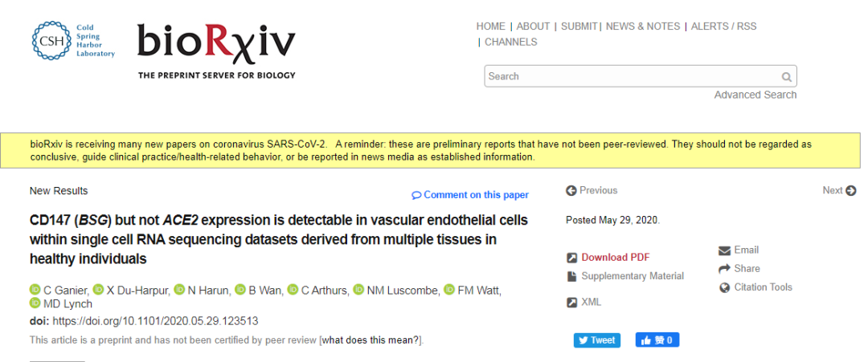Image resolution: width=868 pixels, height=362 pixels.
Task: Open the Advanced Search link
Action: pyautogui.click(x=755, y=95)
